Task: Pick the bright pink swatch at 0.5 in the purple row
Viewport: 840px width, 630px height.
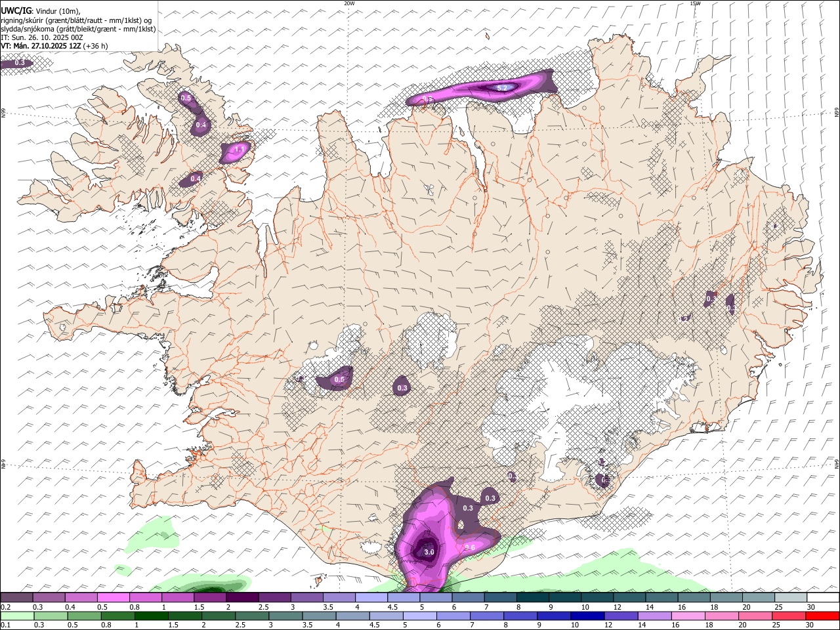Action: coord(114,598)
